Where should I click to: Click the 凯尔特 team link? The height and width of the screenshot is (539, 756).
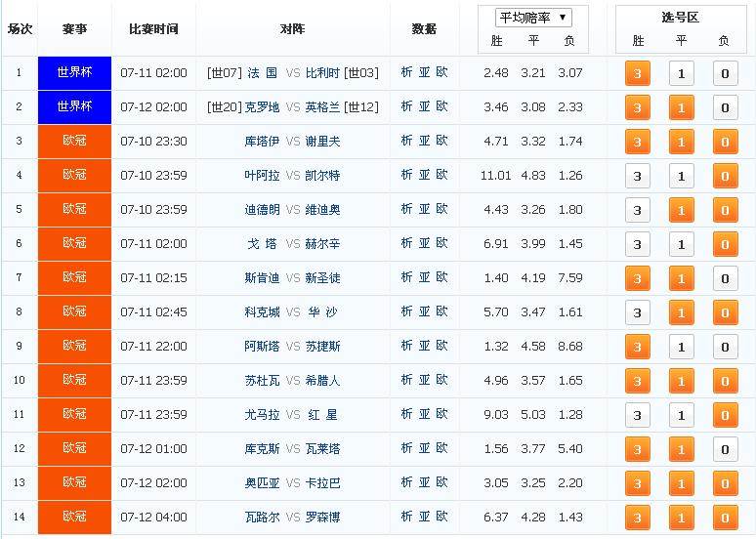click(322, 176)
